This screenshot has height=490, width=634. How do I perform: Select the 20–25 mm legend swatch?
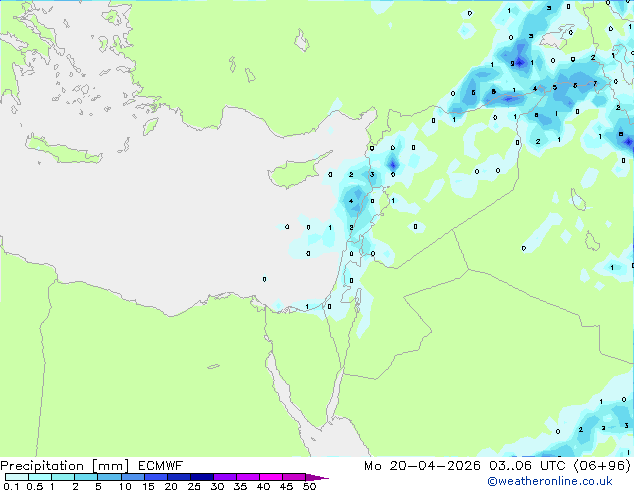click(x=178, y=477)
